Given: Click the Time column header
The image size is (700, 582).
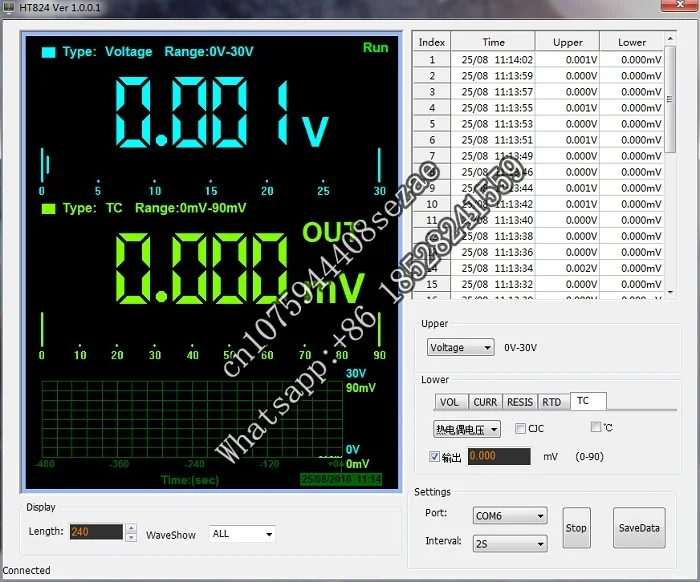Looking at the screenshot, I should click(x=493, y=42).
